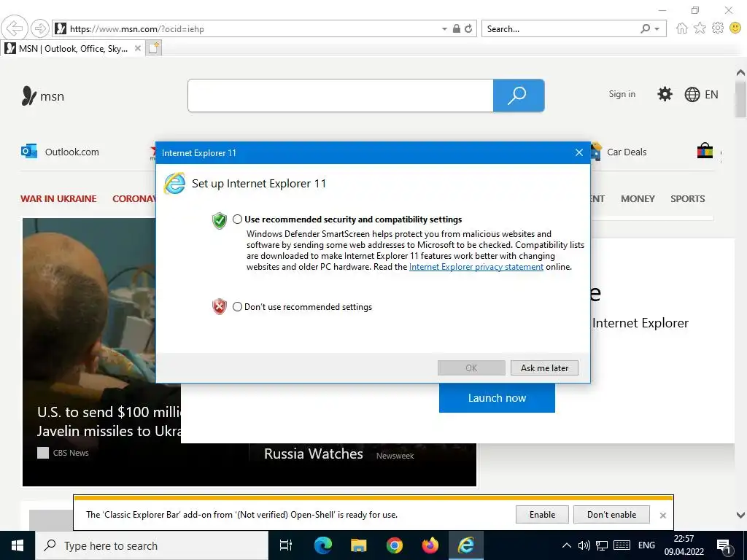The image size is (747, 560).
Task: Open File Explorer from taskbar
Action: coord(358,545)
